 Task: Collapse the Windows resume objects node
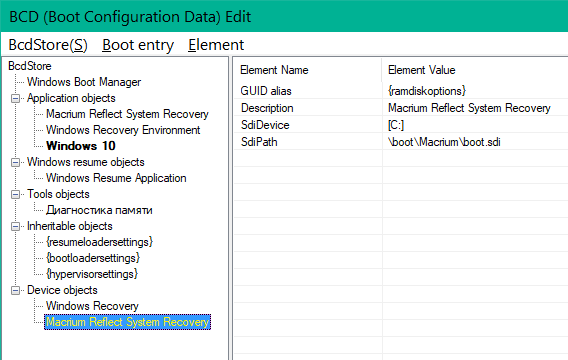click(15, 162)
